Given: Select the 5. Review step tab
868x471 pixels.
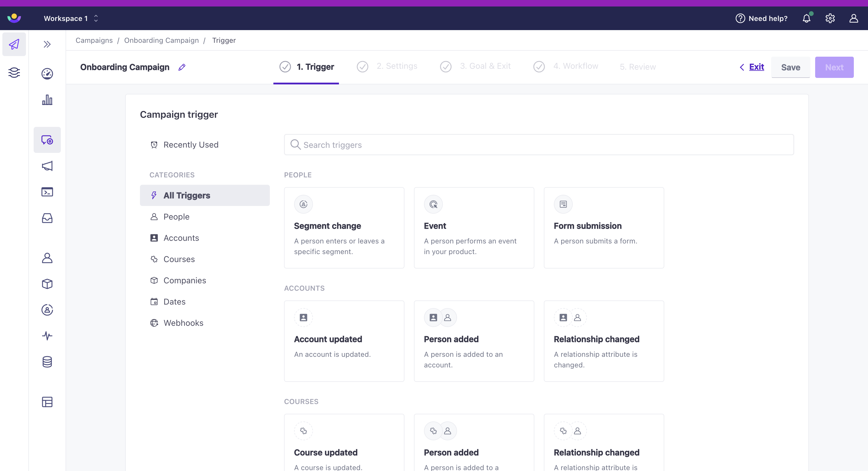Looking at the screenshot, I should pos(637,67).
